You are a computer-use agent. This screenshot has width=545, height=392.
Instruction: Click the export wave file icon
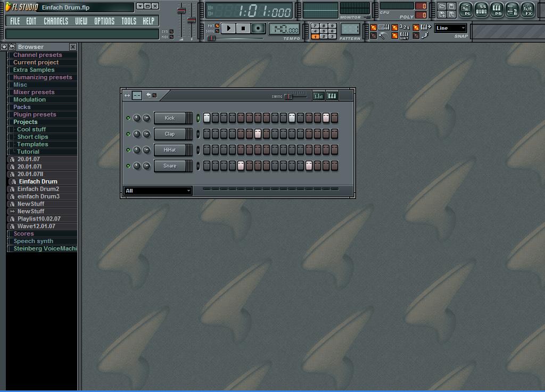pos(451,14)
